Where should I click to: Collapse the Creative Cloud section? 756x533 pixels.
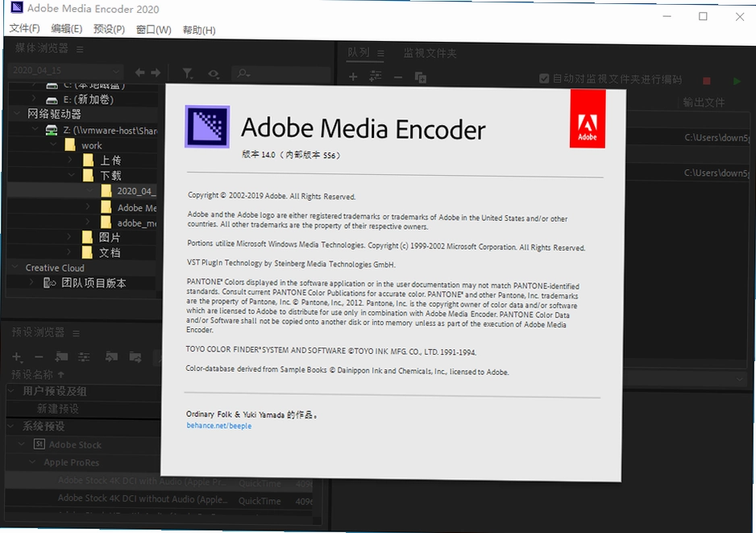click(x=15, y=267)
